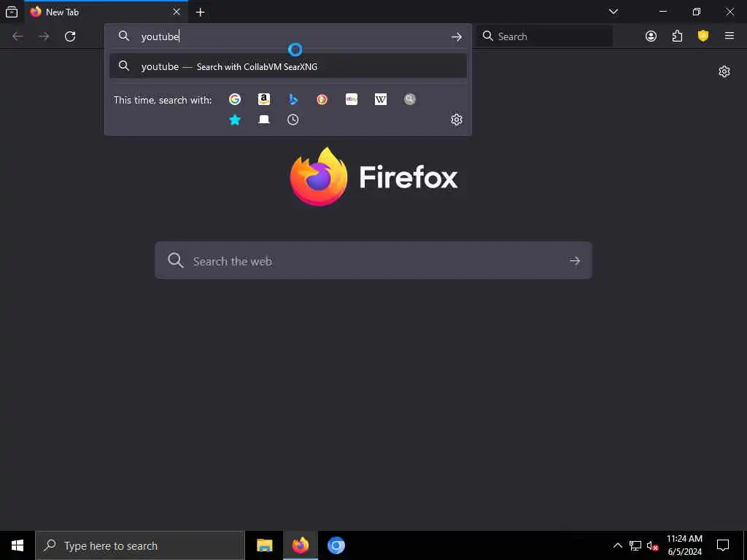
Task: Click the Search the web field
Action: point(373,260)
